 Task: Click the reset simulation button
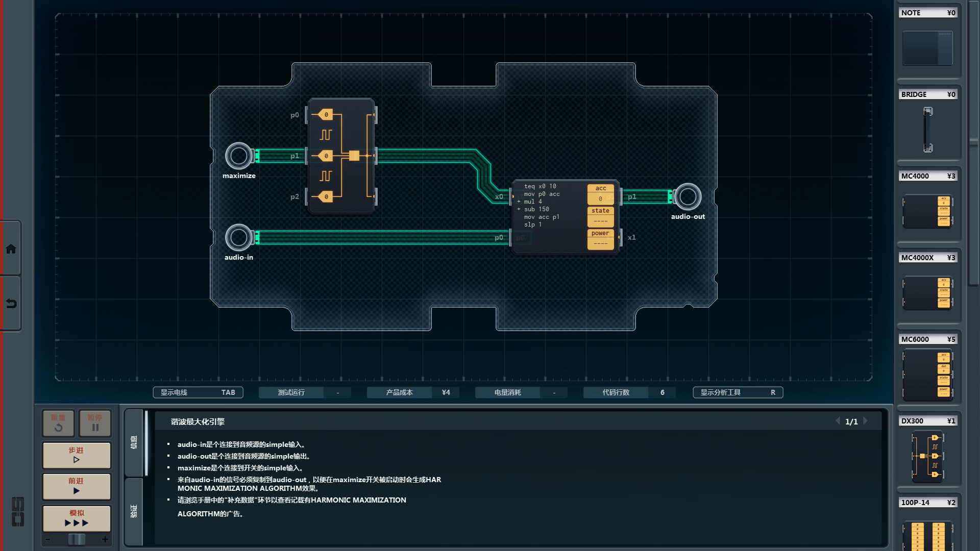[58, 423]
